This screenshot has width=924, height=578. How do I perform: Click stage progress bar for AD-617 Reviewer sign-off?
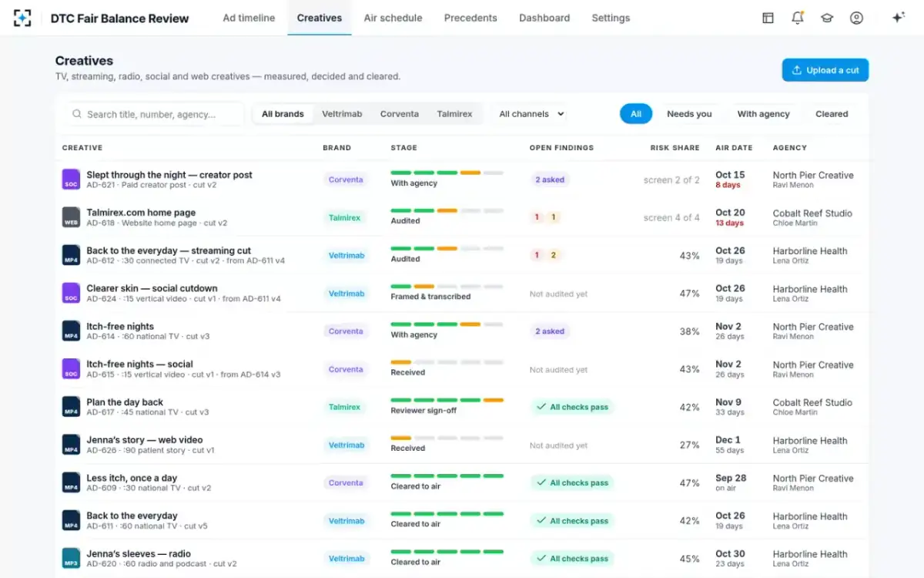pos(447,400)
